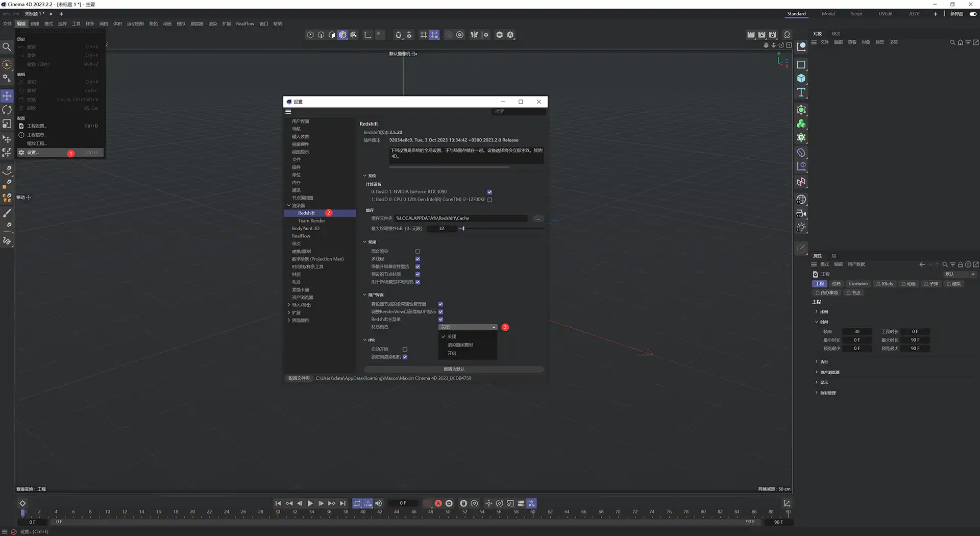Go to end of timeline
Screen dimensions: 980x536
coord(343,503)
